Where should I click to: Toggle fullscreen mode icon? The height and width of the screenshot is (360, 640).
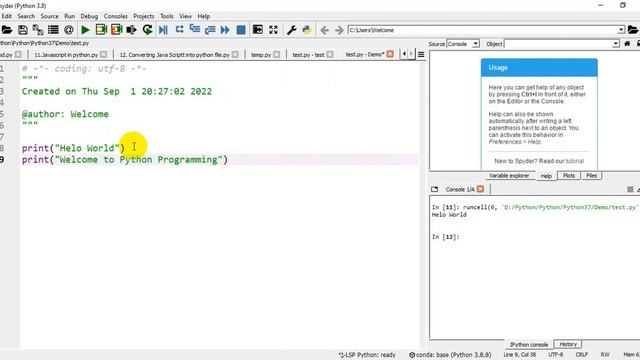pos(273,30)
